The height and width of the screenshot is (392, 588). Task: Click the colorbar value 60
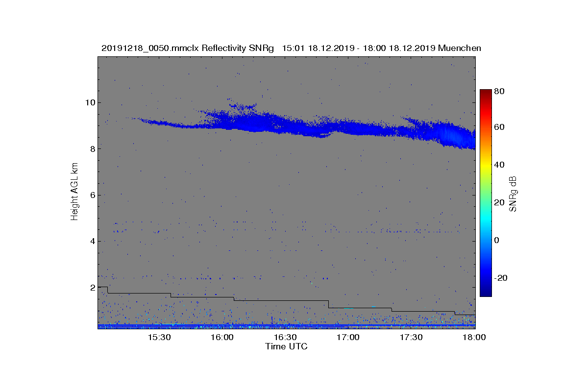click(500, 127)
